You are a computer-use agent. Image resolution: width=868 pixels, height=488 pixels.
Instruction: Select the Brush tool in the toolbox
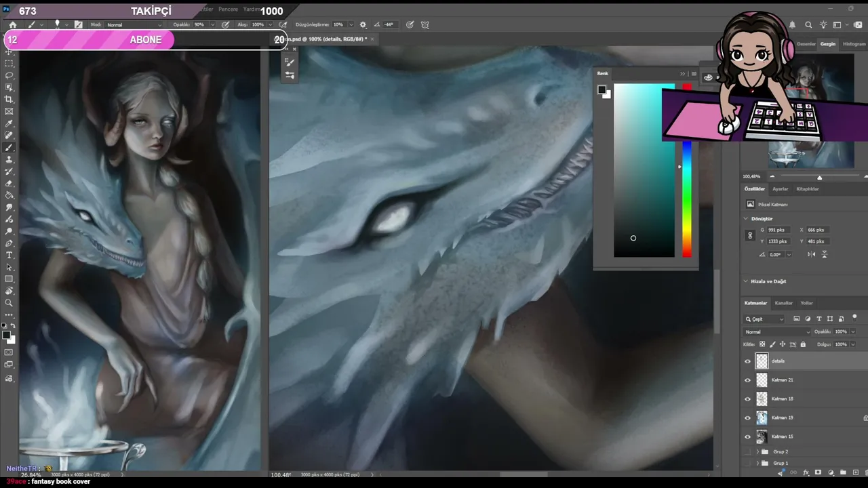(x=9, y=148)
